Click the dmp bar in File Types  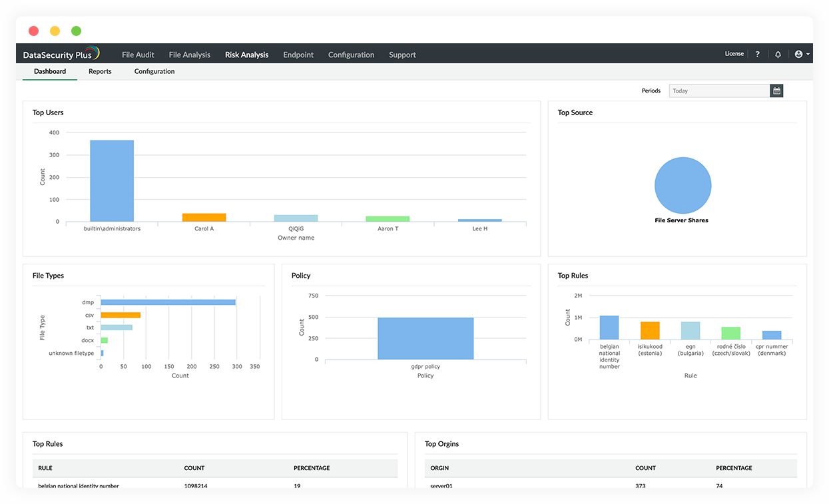[x=168, y=302]
